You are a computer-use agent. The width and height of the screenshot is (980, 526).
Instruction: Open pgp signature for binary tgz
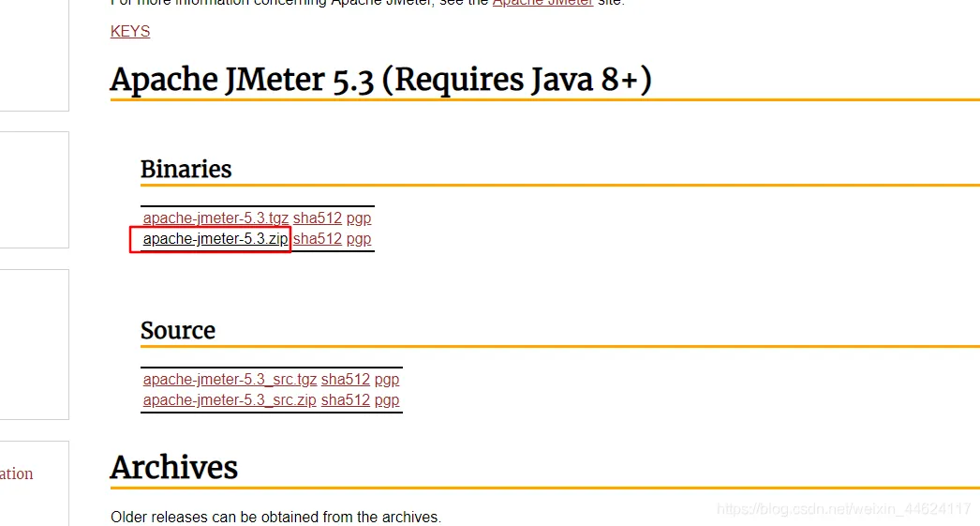pos(359,218)
